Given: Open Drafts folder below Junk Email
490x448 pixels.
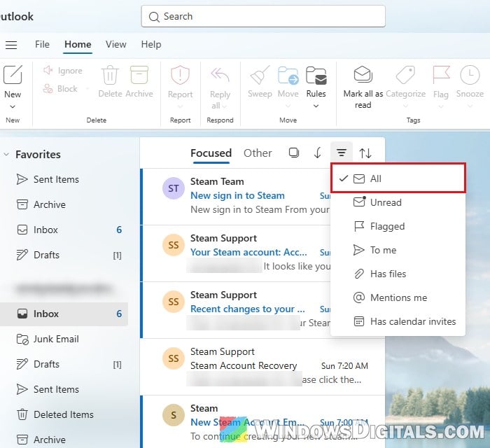Looking at the screenshot, I should [x=64, y=364].
